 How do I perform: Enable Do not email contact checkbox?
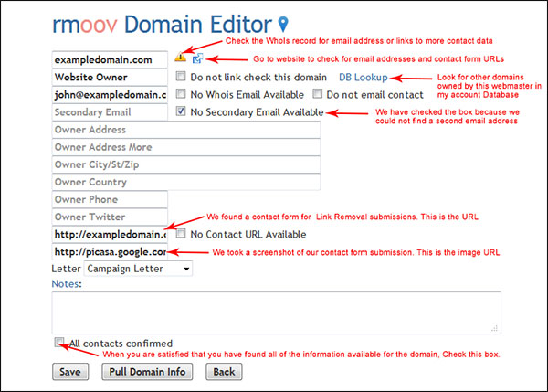(x=317, y=94)
